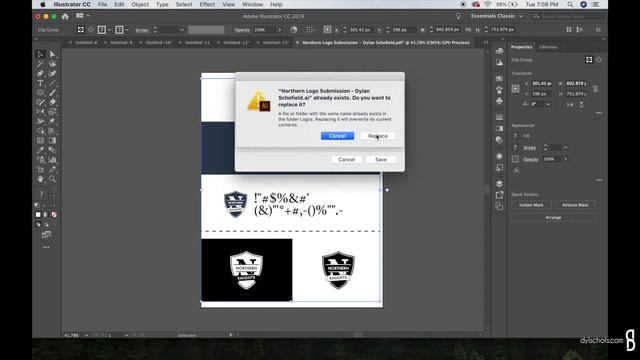Select the Hand tool

40,179
